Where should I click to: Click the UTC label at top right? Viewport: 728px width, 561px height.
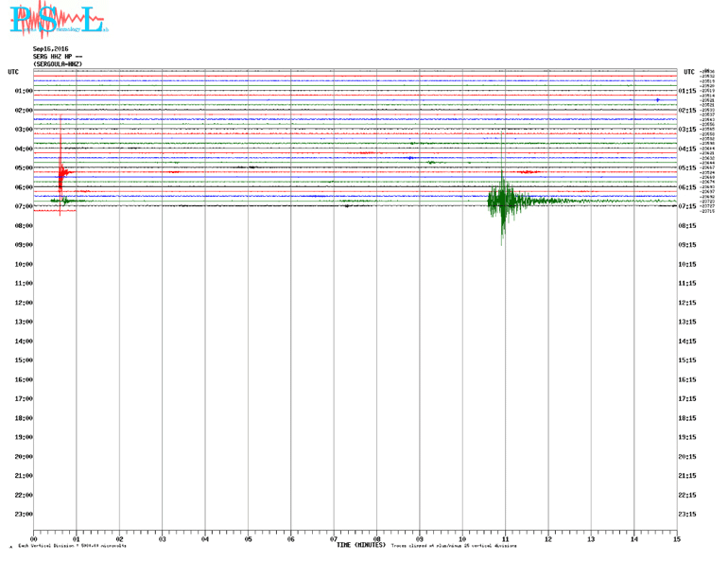(688, 72)
